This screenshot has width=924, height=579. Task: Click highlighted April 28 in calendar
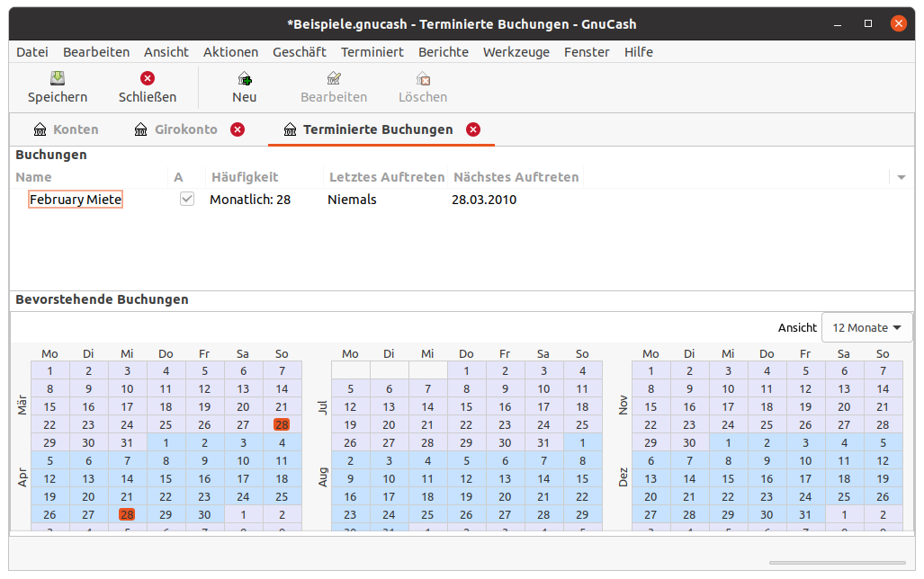pos(127,514)
